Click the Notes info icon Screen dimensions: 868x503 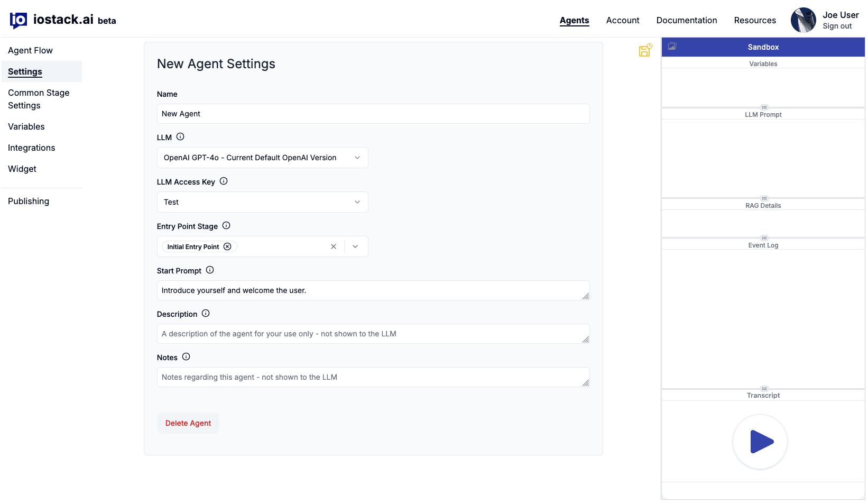(186, 356)
